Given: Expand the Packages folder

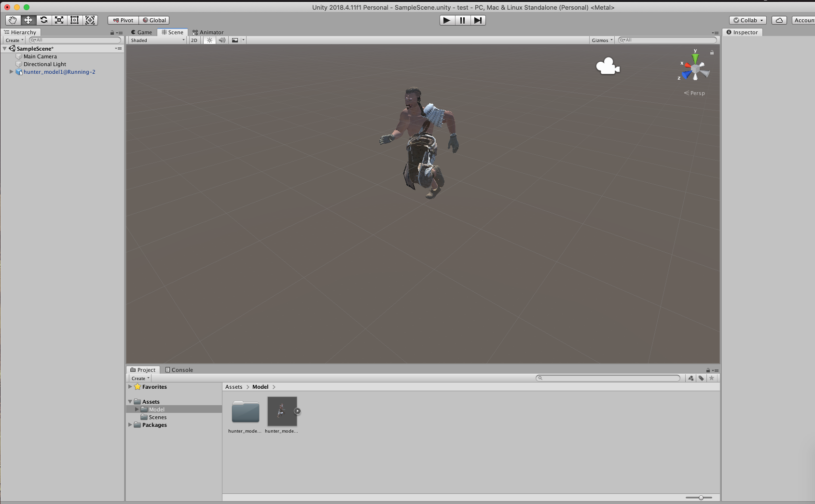Looking at the screenshot, I should pyautogui.click(x=130, y=425).
